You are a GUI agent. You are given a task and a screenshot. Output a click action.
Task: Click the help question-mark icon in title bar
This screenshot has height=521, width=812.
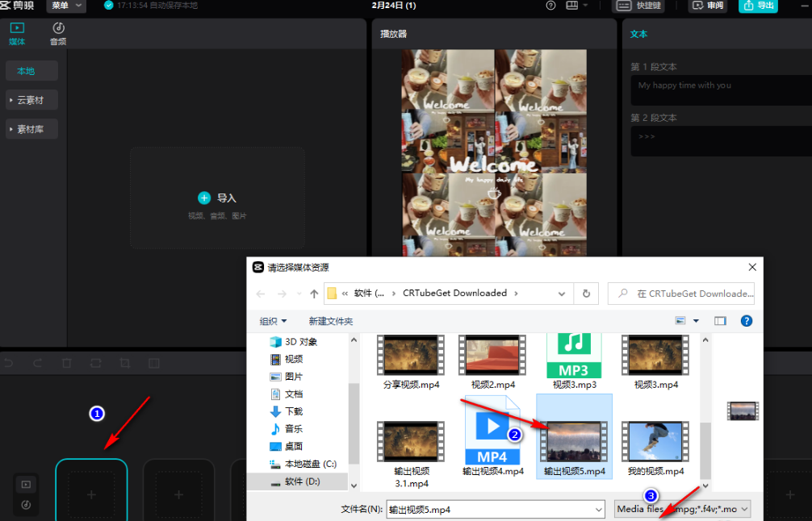click(550, 6)
